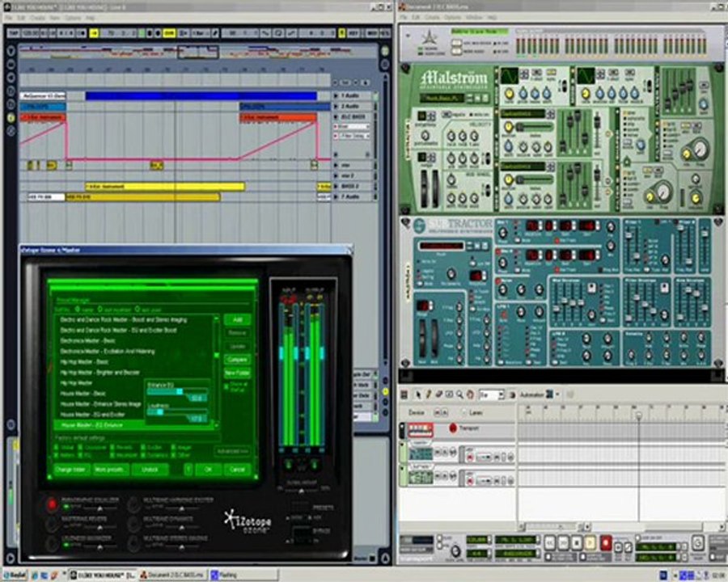The width and height of the screenshot is (728, 582).
Task: Click the OK button in Ozone preset manager
Action: click(208, 469)
